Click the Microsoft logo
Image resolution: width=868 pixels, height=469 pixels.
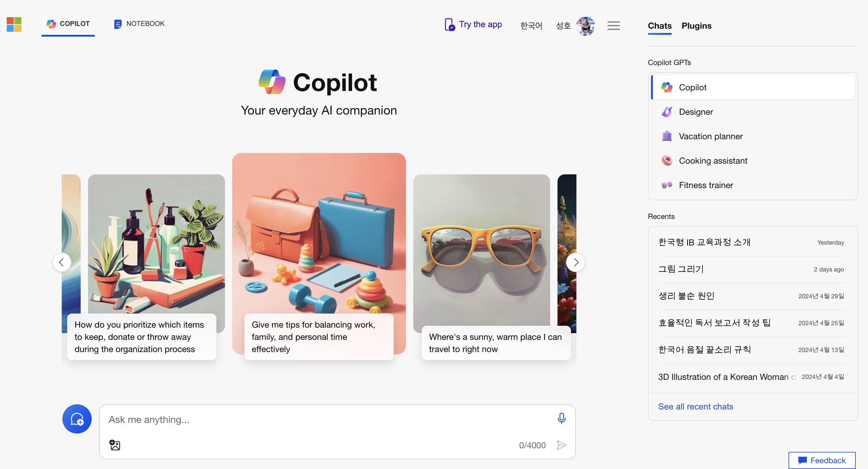[14, 24]
